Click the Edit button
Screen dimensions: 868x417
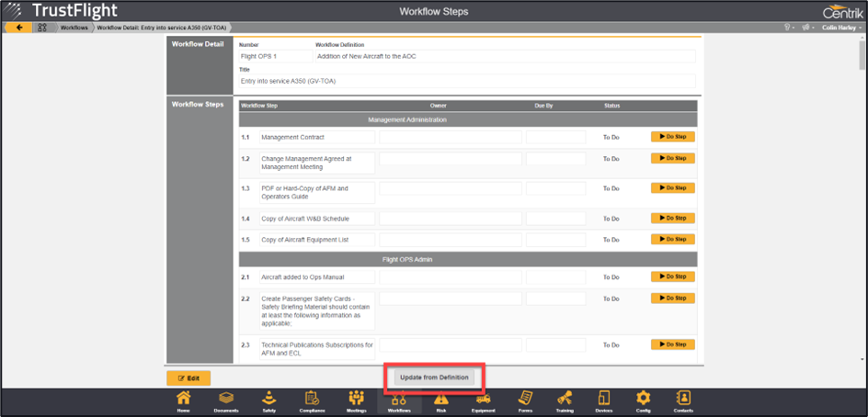(x=188, y=378)
